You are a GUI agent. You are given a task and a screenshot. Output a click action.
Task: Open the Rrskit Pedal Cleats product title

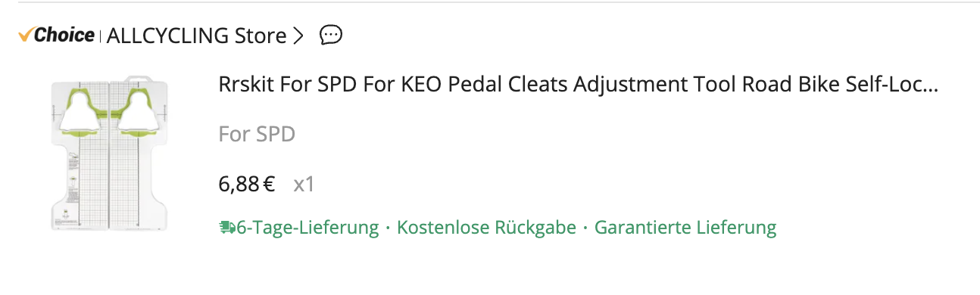tap(578, 84)
